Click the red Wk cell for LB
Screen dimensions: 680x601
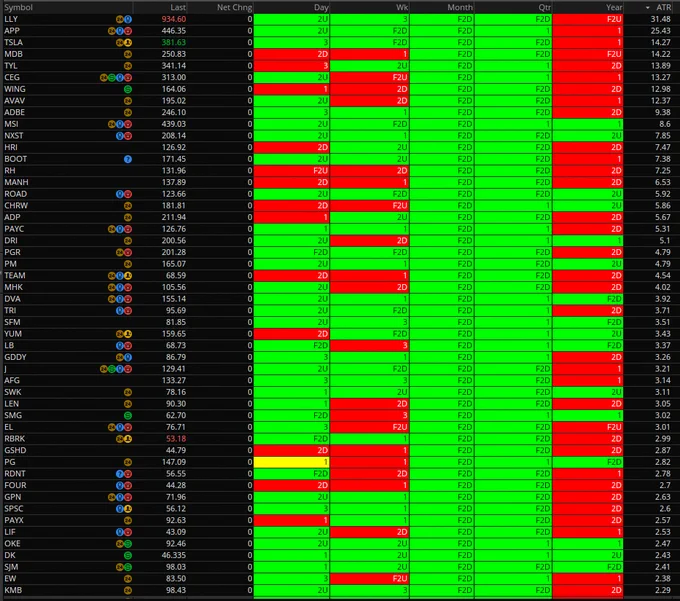pos(369,346)
